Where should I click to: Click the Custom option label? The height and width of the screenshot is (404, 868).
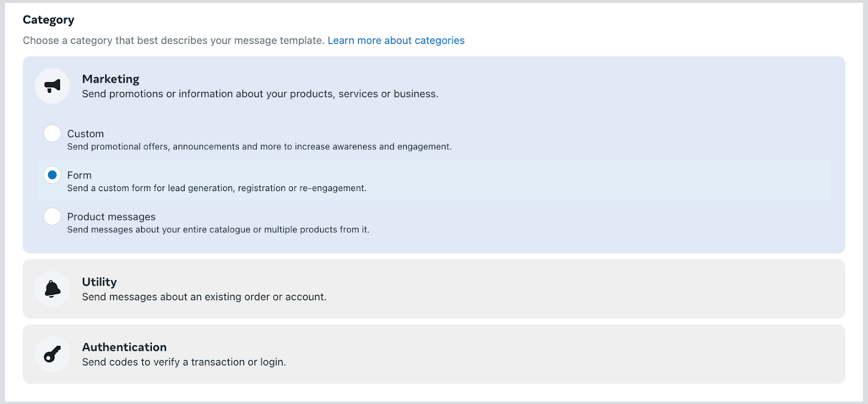pyautogui.click(x=85, y=134)
